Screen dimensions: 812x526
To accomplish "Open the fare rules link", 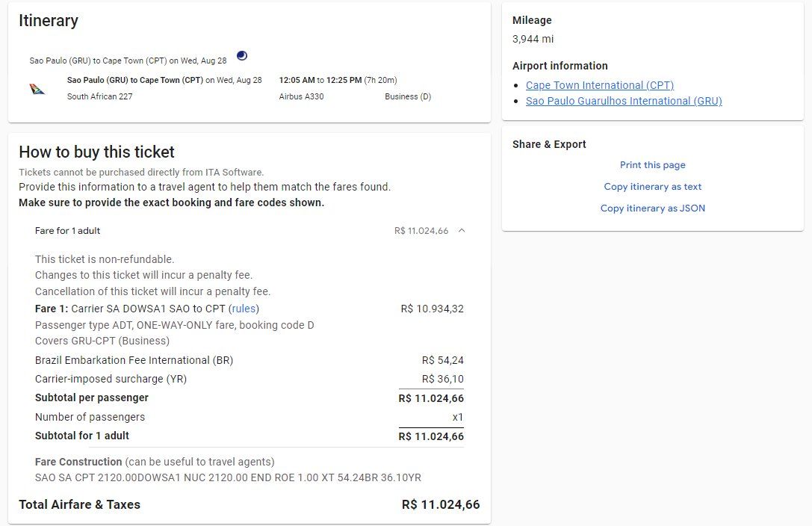I will point(244,309).
